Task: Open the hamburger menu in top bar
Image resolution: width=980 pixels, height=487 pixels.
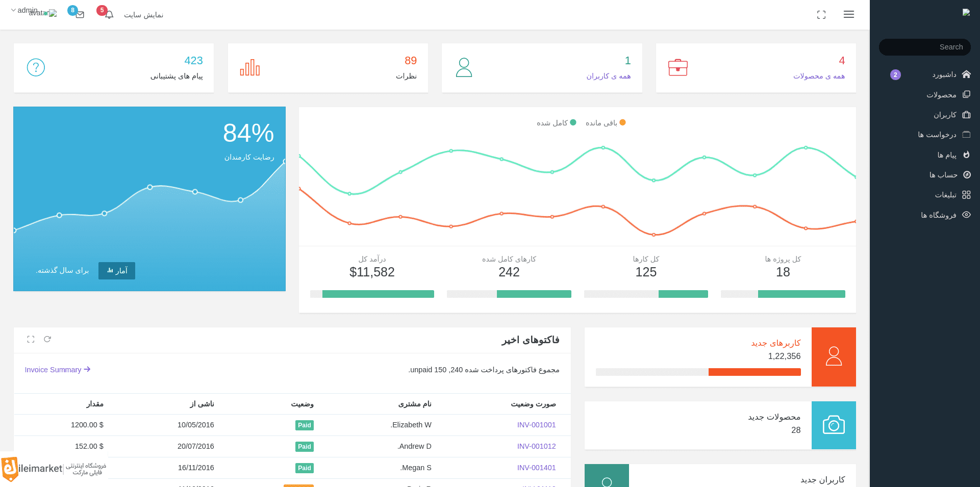Action: tap(849, 15)
